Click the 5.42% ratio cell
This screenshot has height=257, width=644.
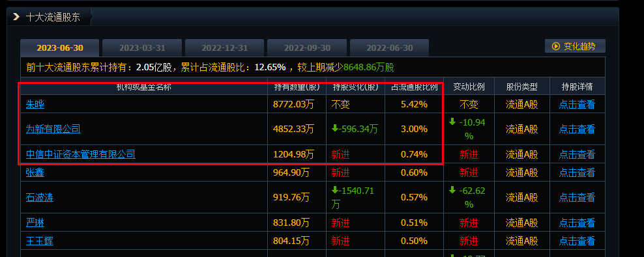click(414, 105)
